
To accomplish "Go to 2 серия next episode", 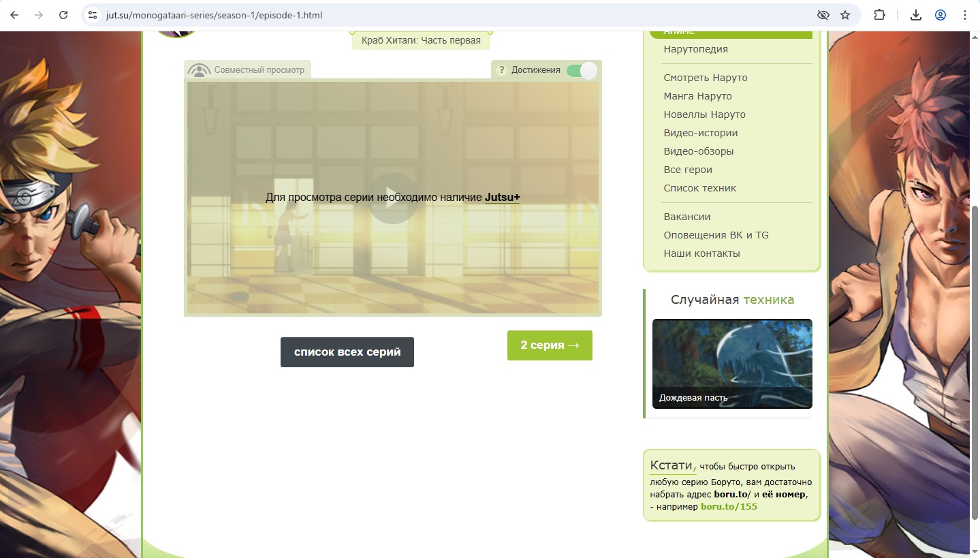I will tap(549, 345).
